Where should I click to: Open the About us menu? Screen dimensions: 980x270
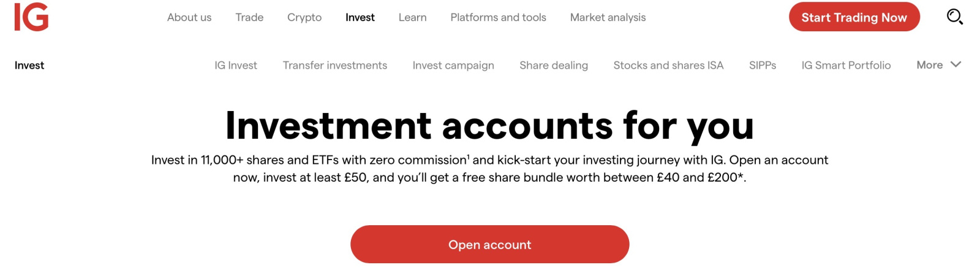(x=189, y=17)
